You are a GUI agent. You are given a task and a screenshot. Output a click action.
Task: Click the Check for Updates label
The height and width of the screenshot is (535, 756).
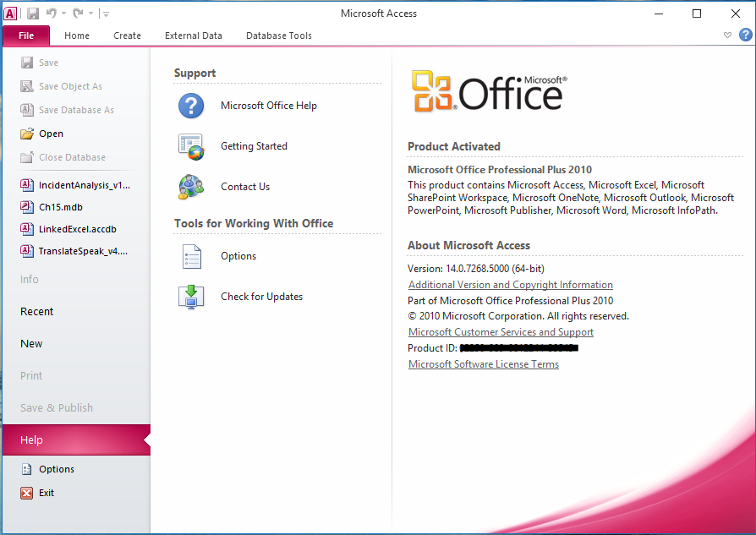[x=262, y=297]
